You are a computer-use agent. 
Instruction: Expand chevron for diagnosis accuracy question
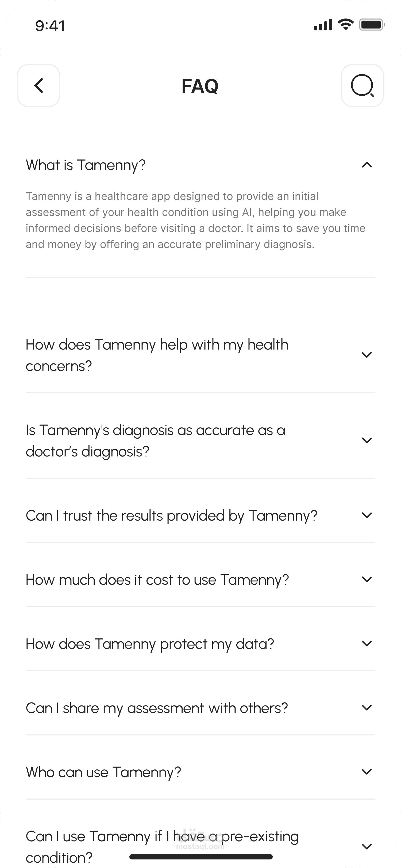click(x=366, y=440)
